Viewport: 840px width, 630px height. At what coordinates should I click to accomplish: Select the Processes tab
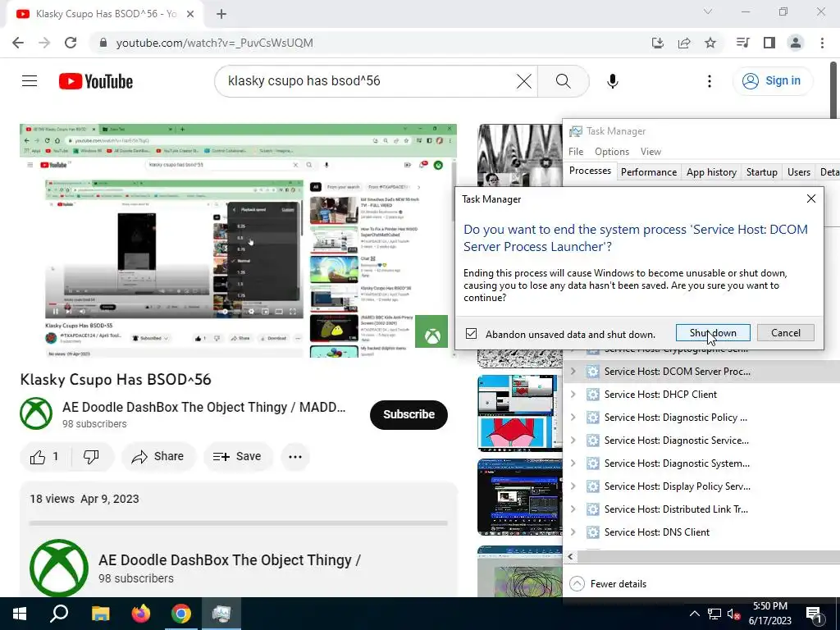[x=590, y=171]
